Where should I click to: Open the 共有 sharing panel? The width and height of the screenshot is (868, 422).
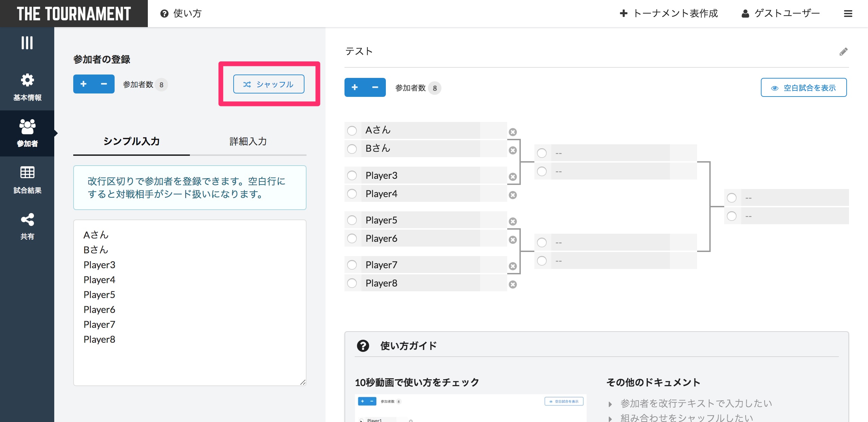coord(27,226)
